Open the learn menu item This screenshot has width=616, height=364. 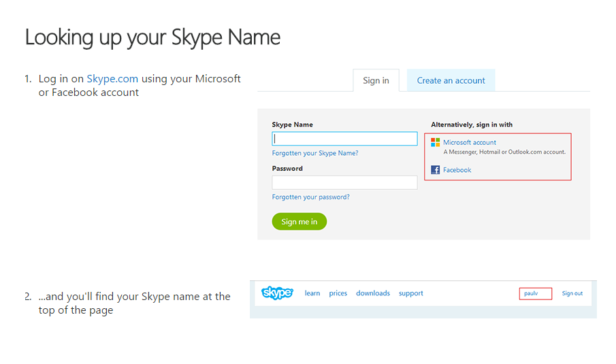(312, 293)
